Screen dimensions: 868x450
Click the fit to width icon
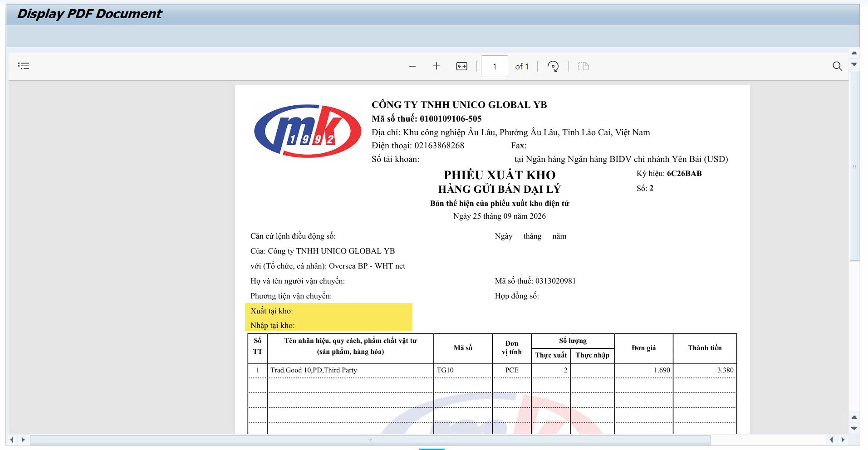coord(461,66)
